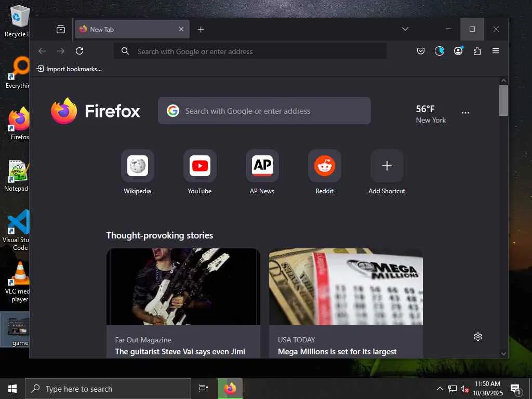The width and height of the screenshot is (532, 399).
Task: Click Thought-provoking stories heading
Action: (160, 235)
